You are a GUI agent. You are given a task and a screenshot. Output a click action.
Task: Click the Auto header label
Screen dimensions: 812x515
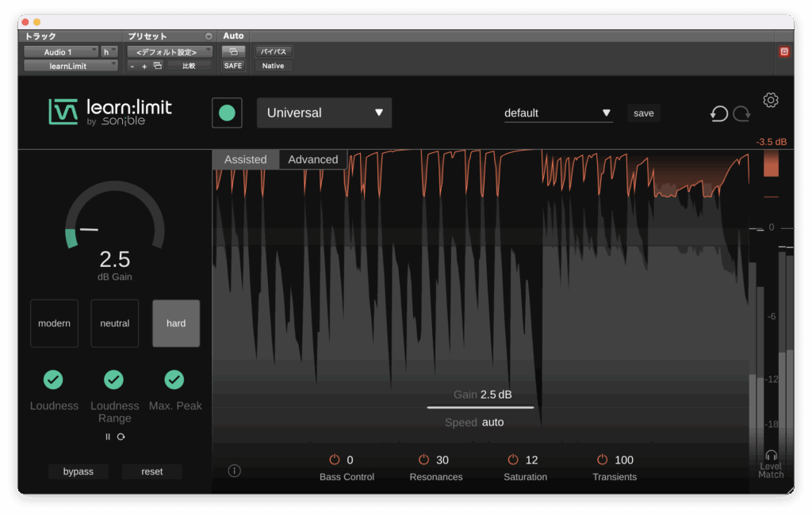pos(233,36)
